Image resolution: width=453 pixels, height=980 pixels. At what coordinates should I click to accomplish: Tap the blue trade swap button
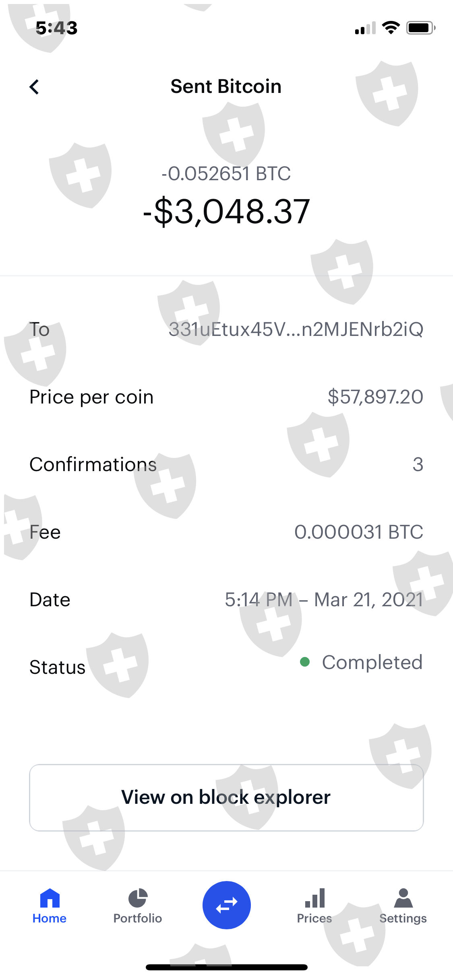pos(226,905)
